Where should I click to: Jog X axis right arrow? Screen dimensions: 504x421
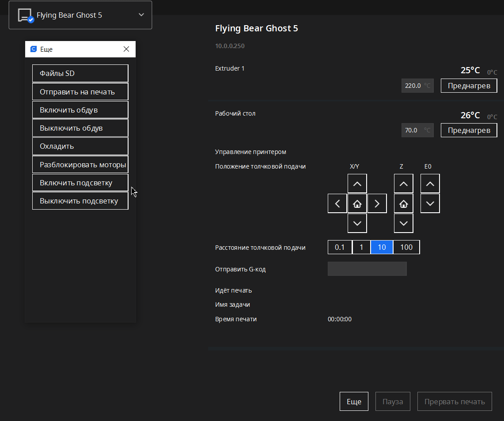coord(377,203)
